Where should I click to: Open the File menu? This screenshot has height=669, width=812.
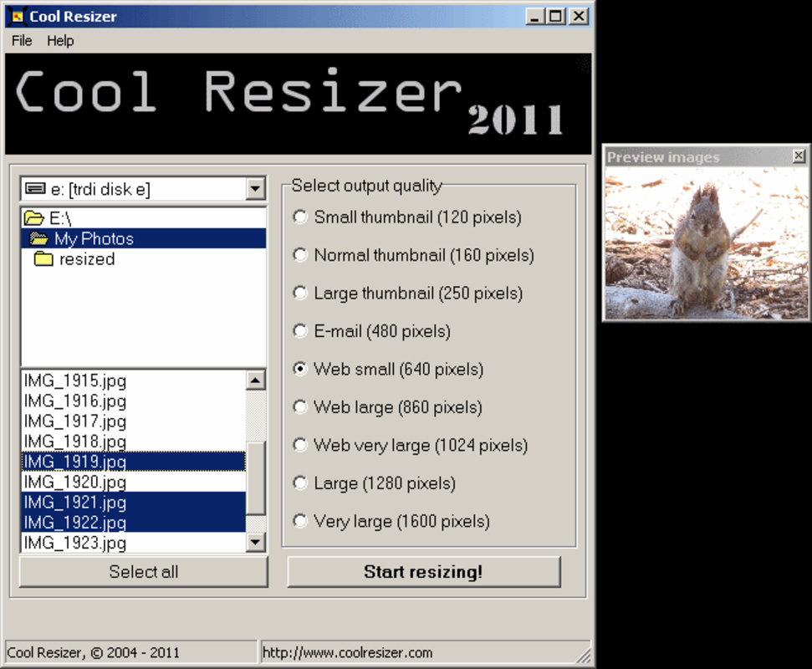pos(20,40)
